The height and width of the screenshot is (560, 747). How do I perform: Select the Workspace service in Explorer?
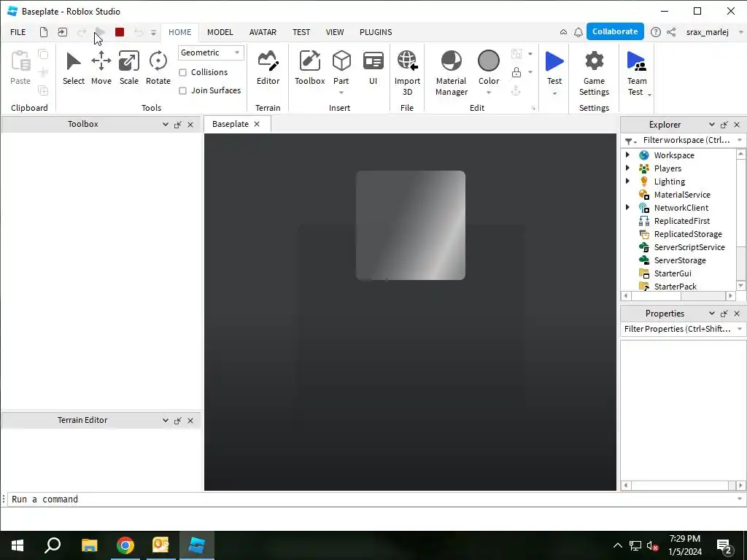pos(673,155)
